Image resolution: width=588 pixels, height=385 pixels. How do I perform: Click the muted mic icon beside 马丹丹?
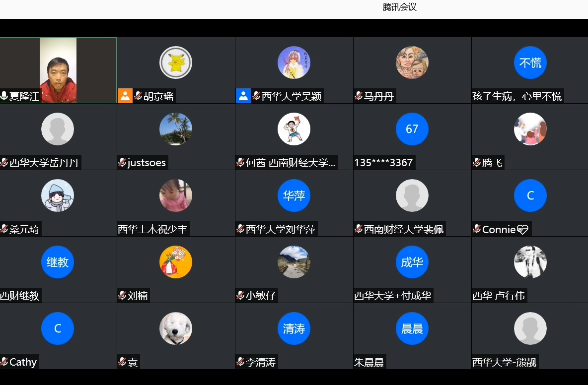(359, 96)
